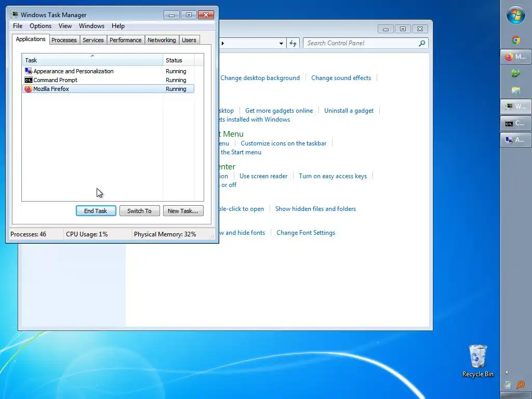The image size is (532, 399).
Task: Switch to the Networking tab
Action: click(162, 40)
